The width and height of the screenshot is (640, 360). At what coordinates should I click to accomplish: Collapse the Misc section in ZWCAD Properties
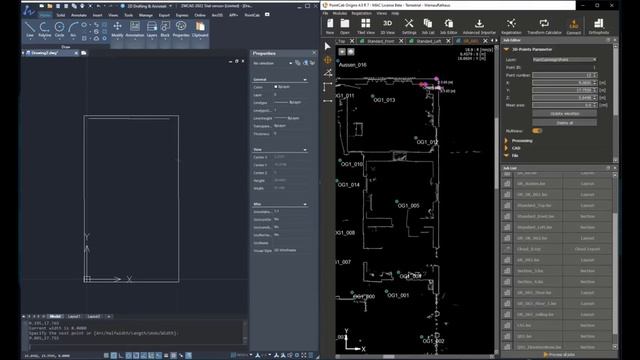(x=305, y=204)
